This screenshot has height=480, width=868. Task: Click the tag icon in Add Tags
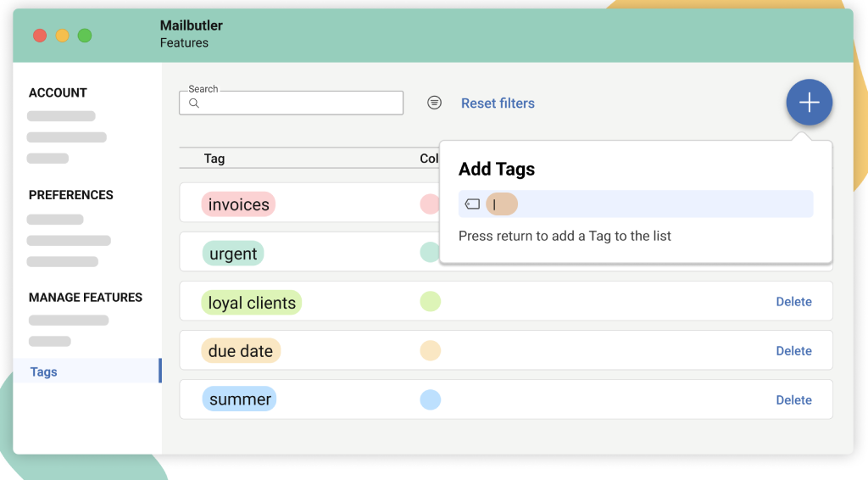tap(472, 204)
